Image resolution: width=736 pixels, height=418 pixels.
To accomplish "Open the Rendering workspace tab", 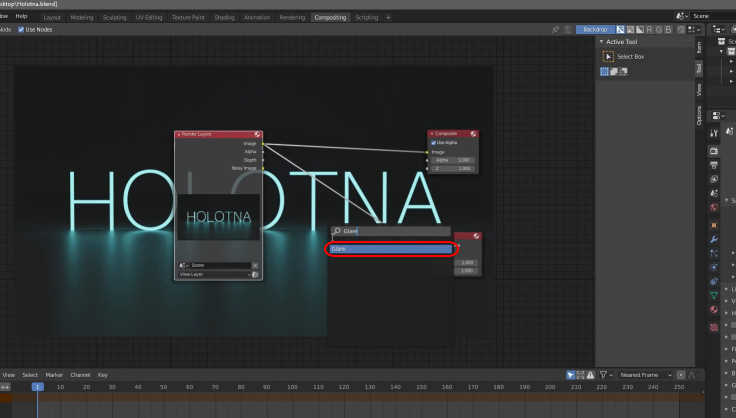I will tap(292, 17).
